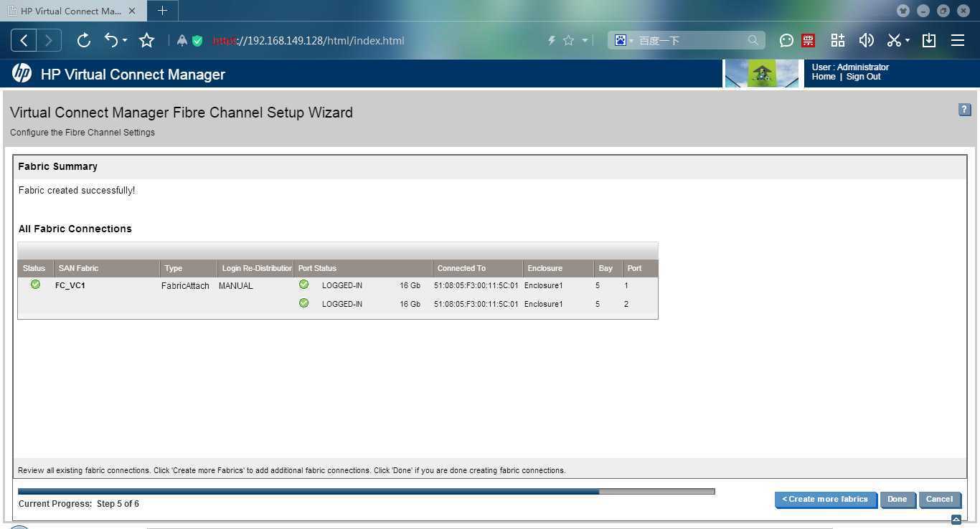Click green port status icon for port 2
This screenshot has width=980, height=529.
(303, 303)
